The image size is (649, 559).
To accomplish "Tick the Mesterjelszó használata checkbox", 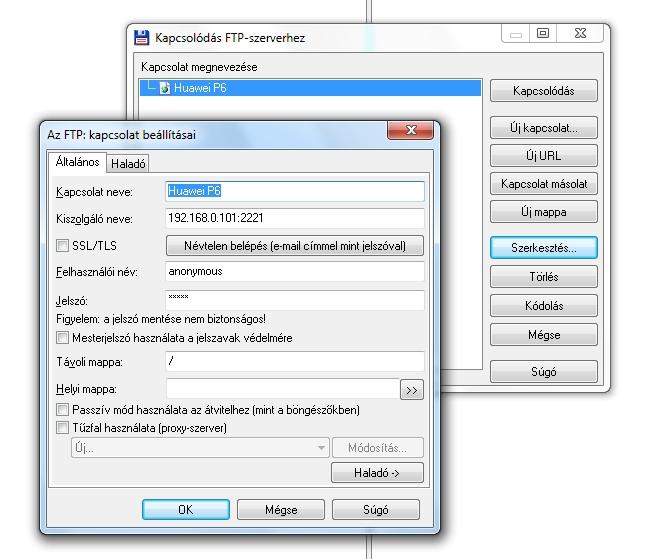I will (x=62, y=338).
